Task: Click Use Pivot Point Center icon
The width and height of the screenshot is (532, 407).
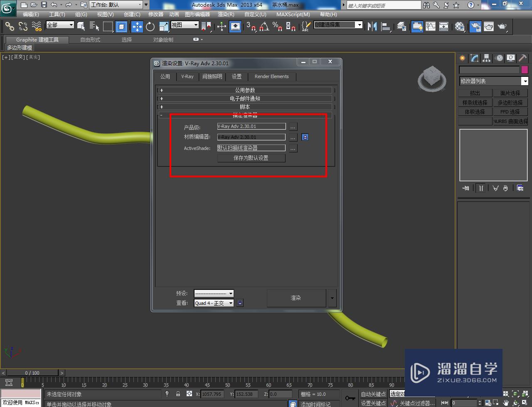Action: pyautogui.click(x=206, y=27)
